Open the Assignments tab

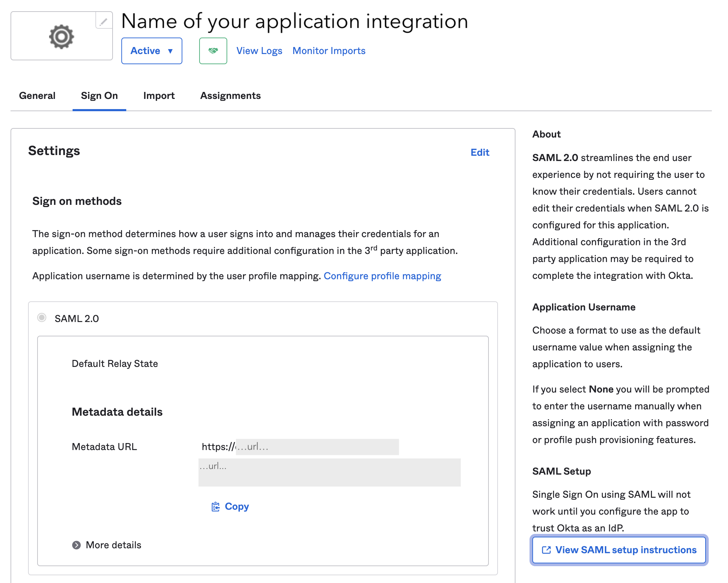230,95
